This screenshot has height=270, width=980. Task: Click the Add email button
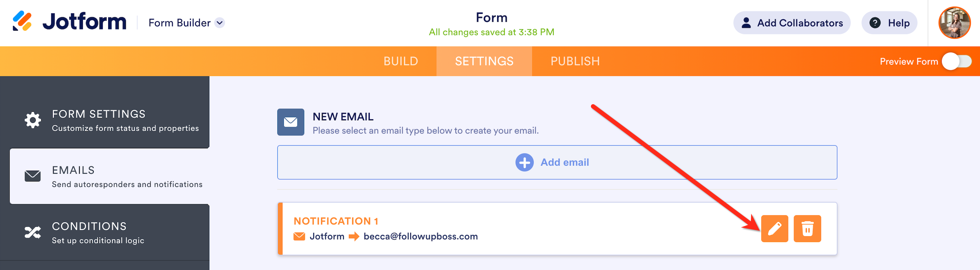(x=557, y=162)
